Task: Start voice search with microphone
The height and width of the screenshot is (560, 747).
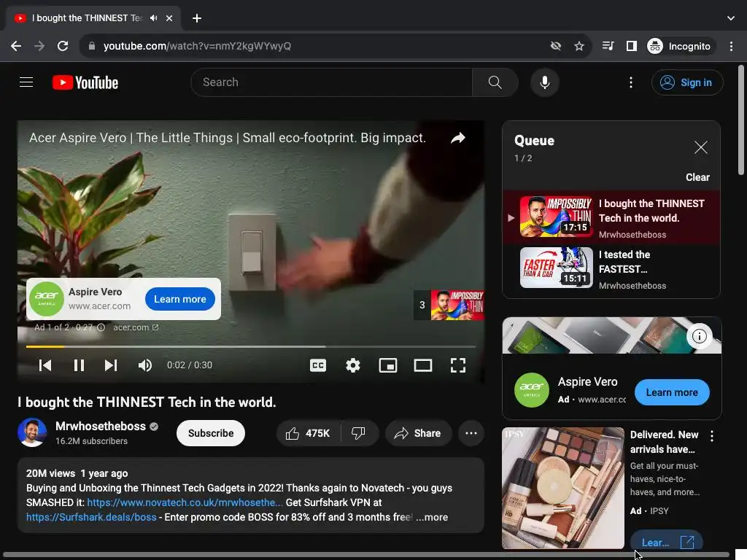Action: tap(544, 82)
